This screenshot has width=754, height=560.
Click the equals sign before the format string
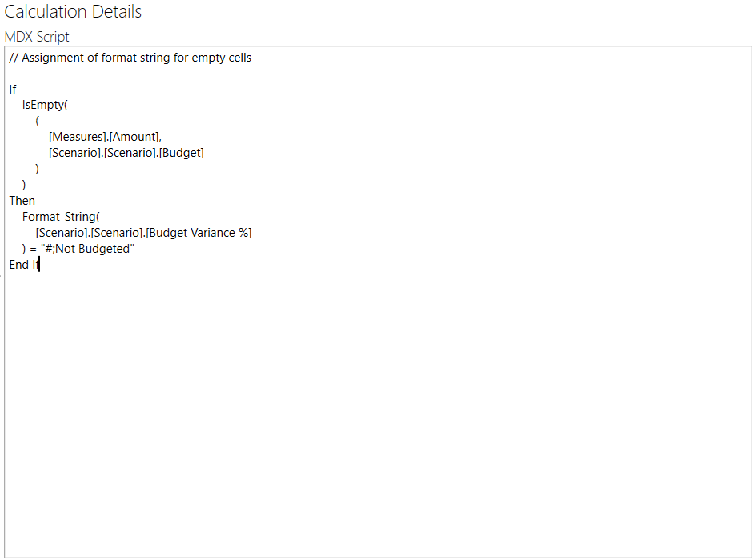tap(32, 248)
